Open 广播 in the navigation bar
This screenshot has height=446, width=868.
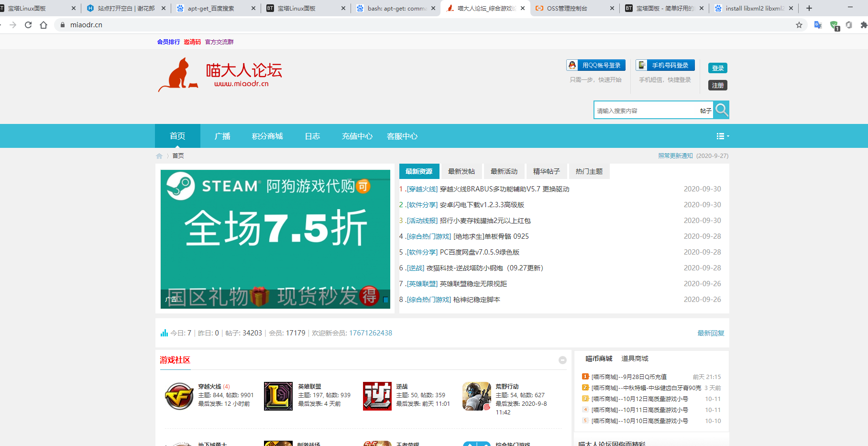point(222,136)
